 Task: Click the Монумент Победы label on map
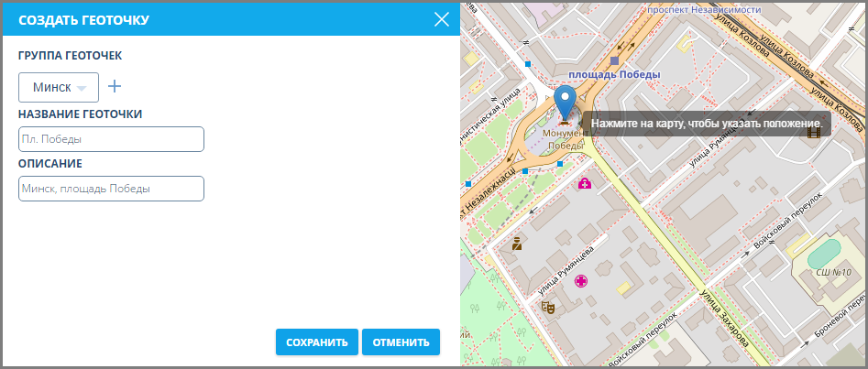tap(566, 139)
